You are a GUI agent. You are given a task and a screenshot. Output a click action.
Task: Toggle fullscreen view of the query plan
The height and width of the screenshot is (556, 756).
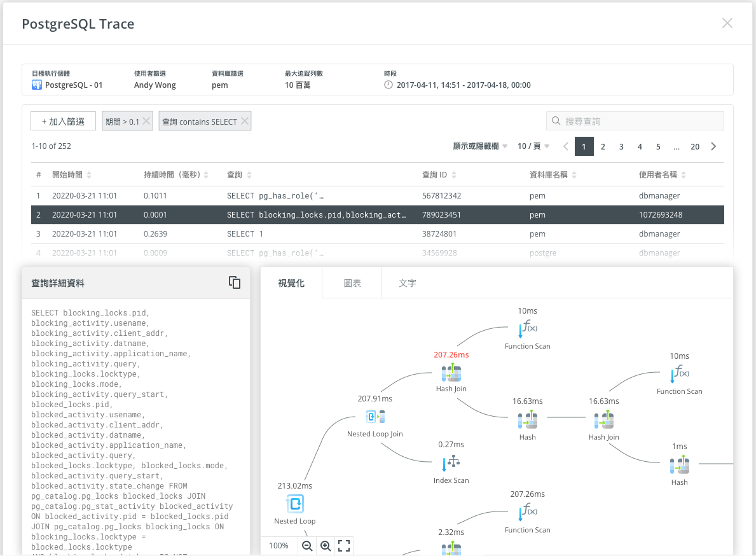click(x=344, y=545)
